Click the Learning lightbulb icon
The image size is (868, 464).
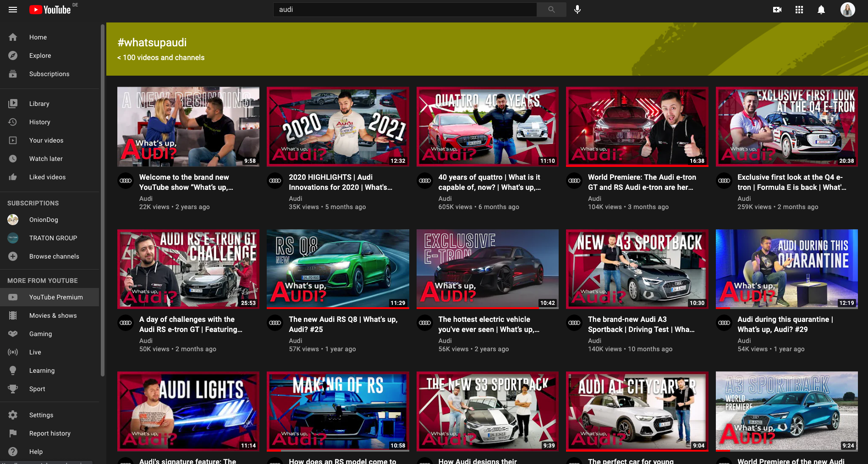click(x=13, y=370)
